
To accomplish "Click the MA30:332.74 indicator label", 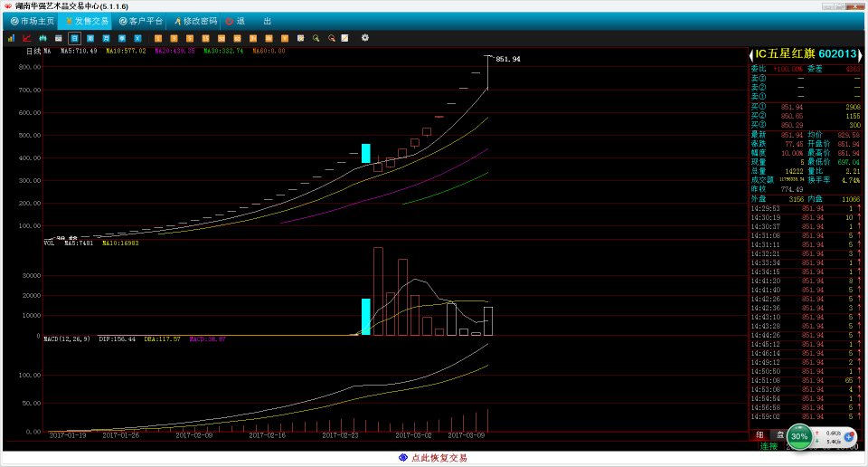I will pos(223,51).
